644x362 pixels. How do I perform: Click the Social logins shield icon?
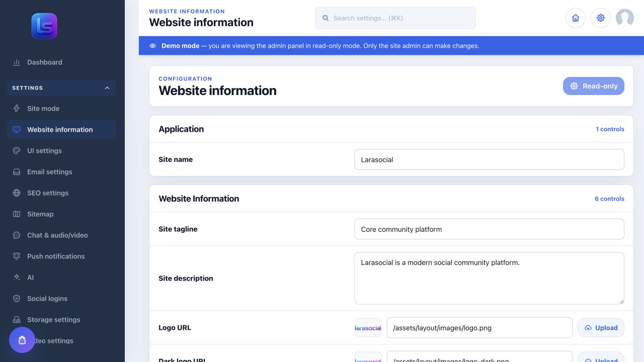click(17, 299)
